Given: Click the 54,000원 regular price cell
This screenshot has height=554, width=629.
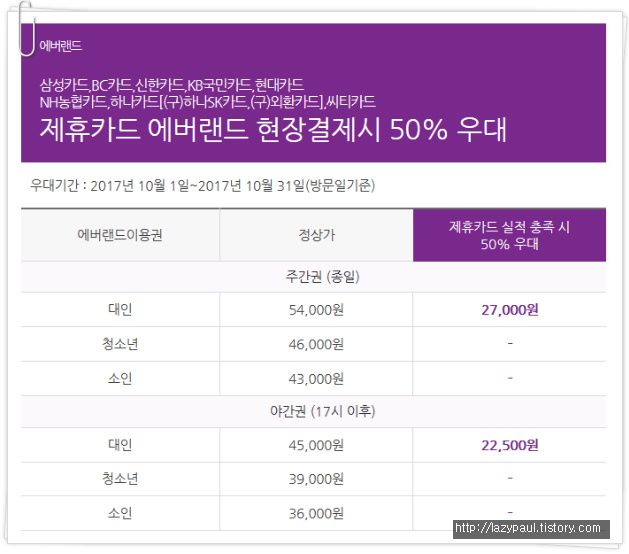Looking at the screenshot, I should pyautogui.click(x=316, y=310).
